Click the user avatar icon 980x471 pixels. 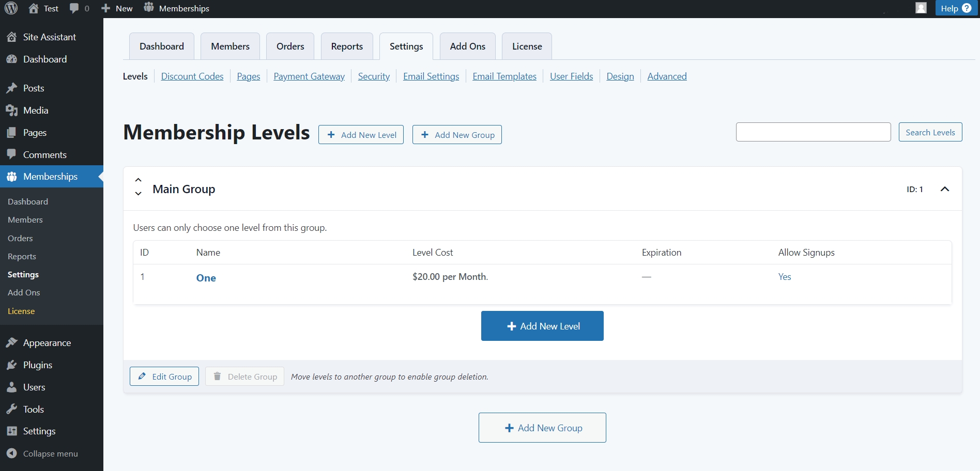(x=921, y=8)
